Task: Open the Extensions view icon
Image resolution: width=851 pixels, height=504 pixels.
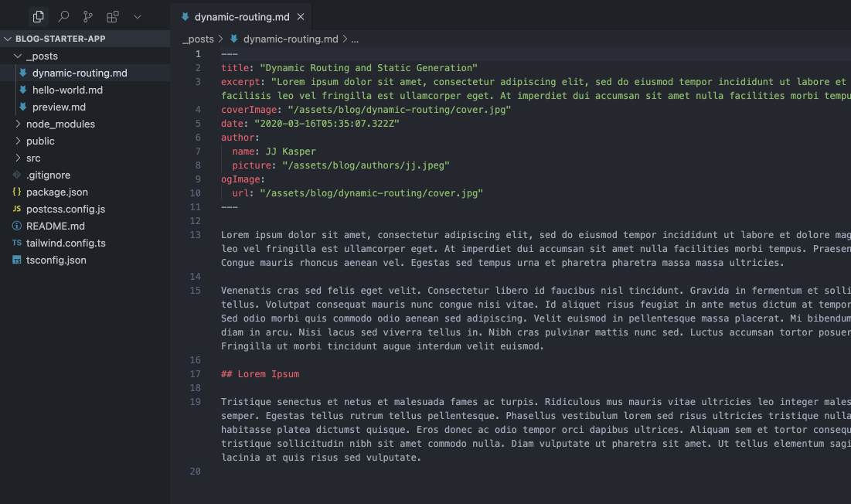Action: tap(113, 16)
